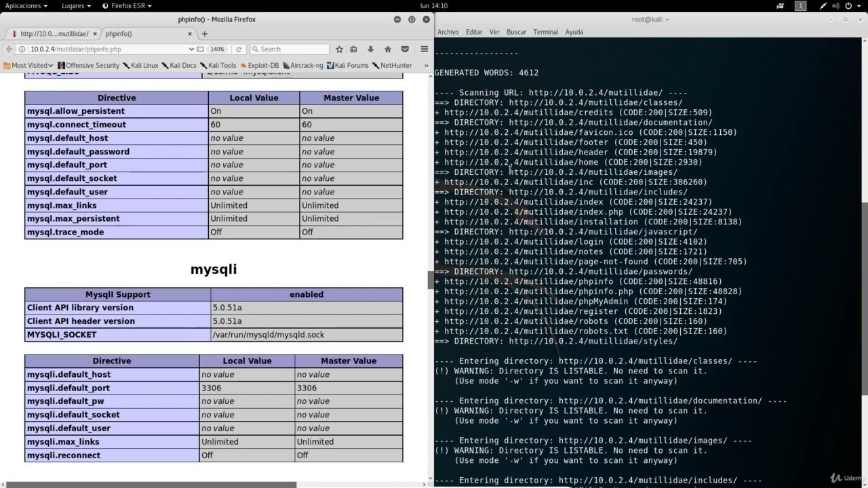Click the URL address field
This screenshot has width=868, height=488.
108,49
